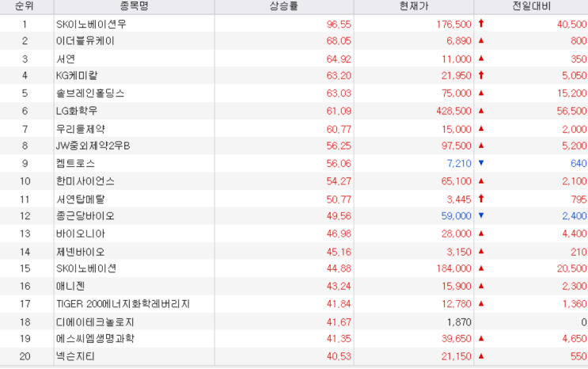Click red up triangle in 이더블유케이 row

(481, 40)
